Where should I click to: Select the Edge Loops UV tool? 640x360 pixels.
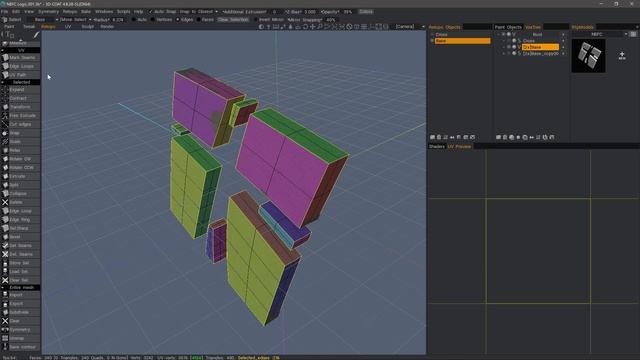click(20, 66)
